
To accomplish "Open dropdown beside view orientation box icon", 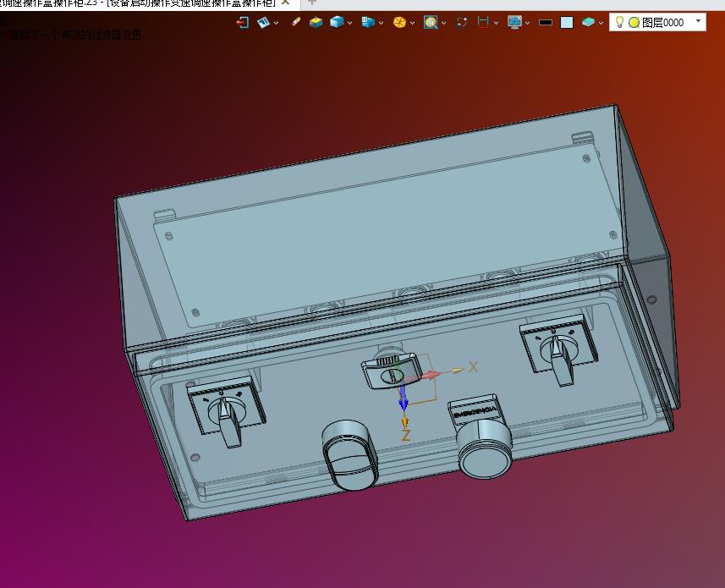I will click(381, 23).
